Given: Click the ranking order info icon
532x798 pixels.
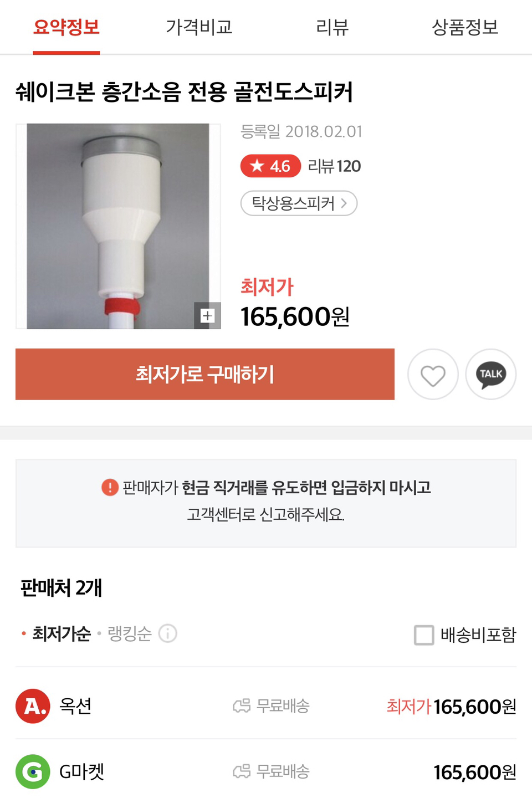Looking at the screenshot, I should click(168, 633).
